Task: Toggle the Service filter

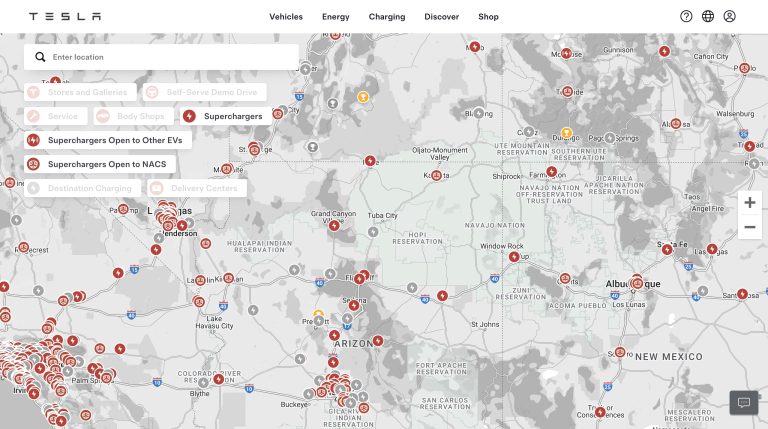Action: [56, 116]
